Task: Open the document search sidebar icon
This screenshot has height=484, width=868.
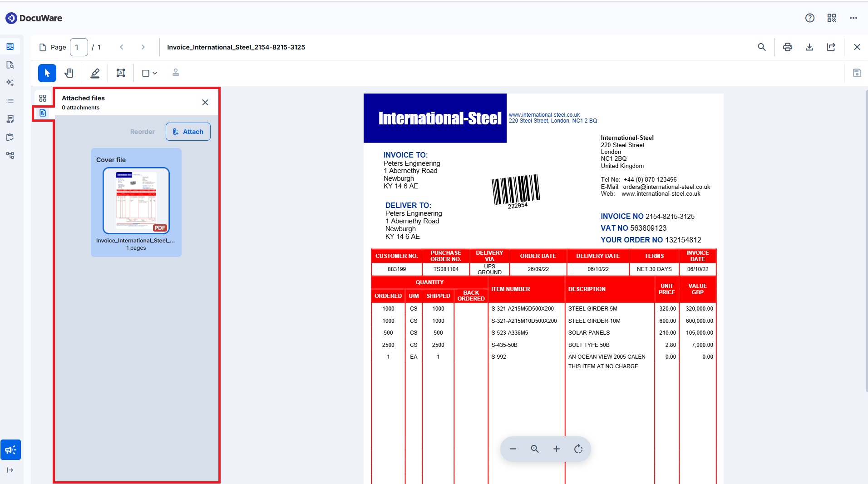Action: 10,65
